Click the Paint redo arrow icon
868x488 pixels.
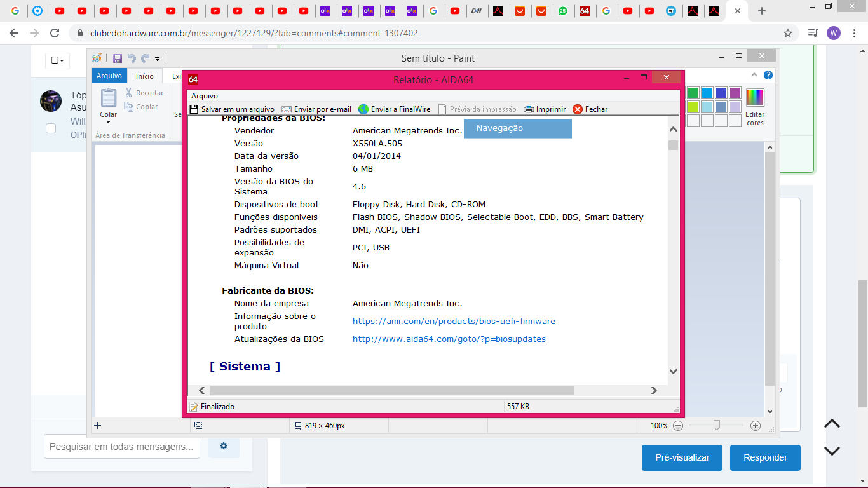pos(146,58)
